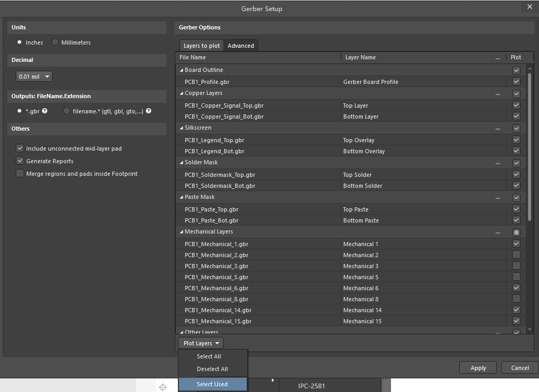The image size is (539, 392).
Task: Select filename.* (gtl, gbl, gto) output option
Action: coord(67,111)
